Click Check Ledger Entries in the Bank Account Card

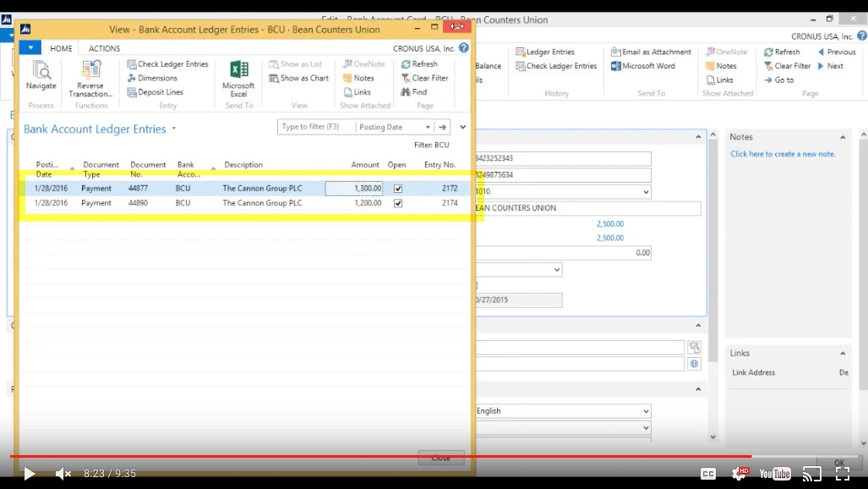pyautogui.click(x=556, y=66)
